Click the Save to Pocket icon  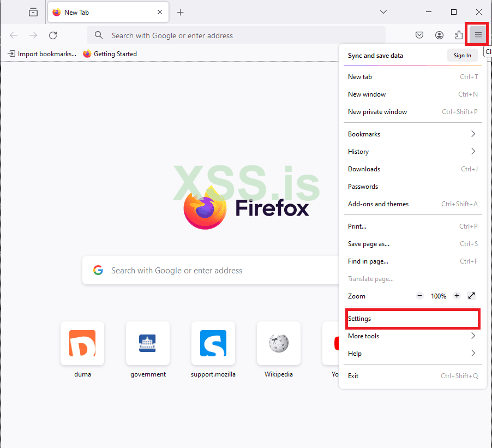pyautogui.click(x=419, y=35)
